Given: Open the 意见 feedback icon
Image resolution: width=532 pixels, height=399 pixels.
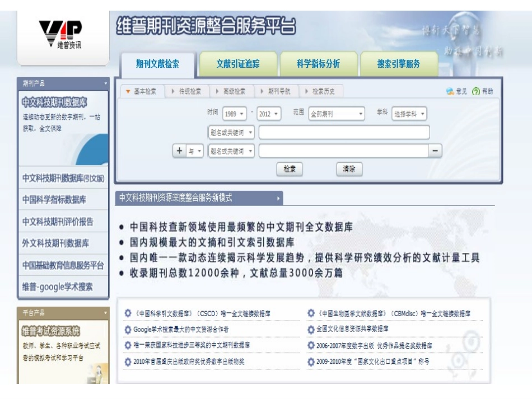Looking at the screenshot, I should 450,91.
